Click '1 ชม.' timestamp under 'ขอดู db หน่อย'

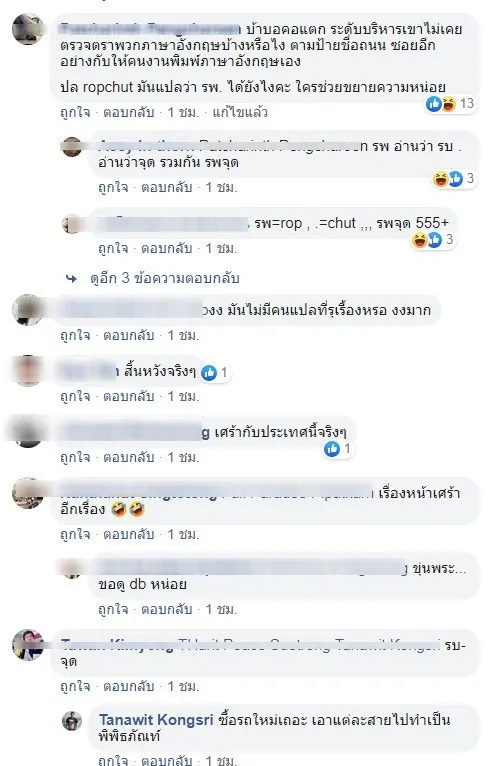[x=221, y=609]
